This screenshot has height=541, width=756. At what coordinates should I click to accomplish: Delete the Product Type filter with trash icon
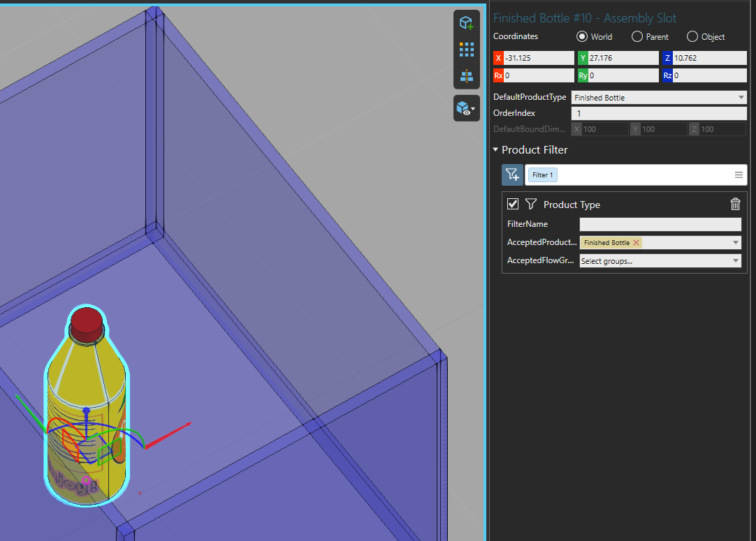pos(735,205)
